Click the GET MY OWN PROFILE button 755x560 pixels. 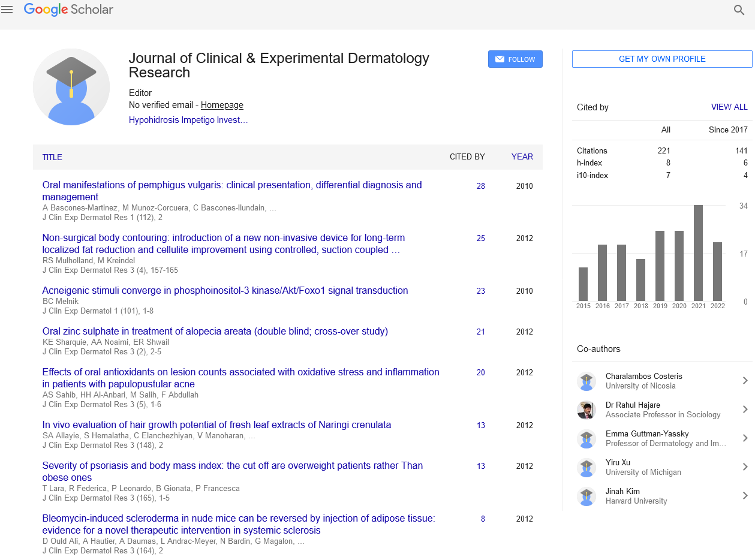point(662,59)
